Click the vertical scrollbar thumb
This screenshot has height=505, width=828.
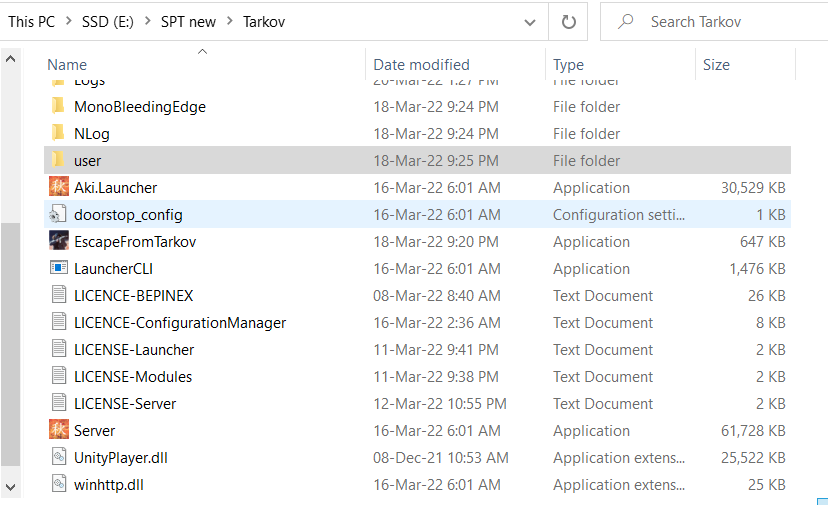[10, 344]
